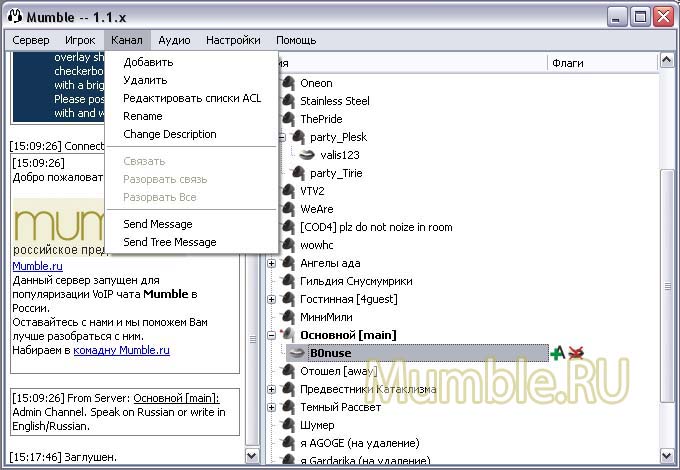Expand the Ангелы ада channel

pyautogui.click(x=272, y=263)
